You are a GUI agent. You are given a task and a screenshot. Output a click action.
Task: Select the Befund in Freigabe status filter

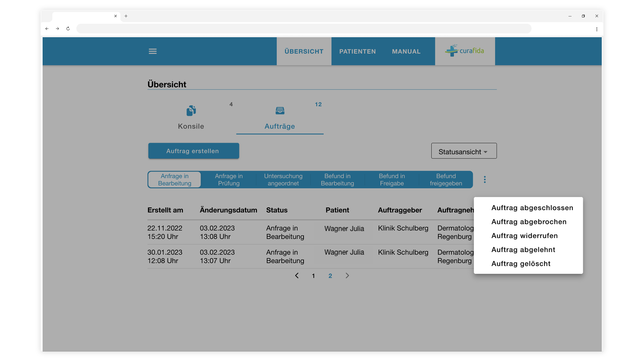pyautogui.click(x=392, y=180)
